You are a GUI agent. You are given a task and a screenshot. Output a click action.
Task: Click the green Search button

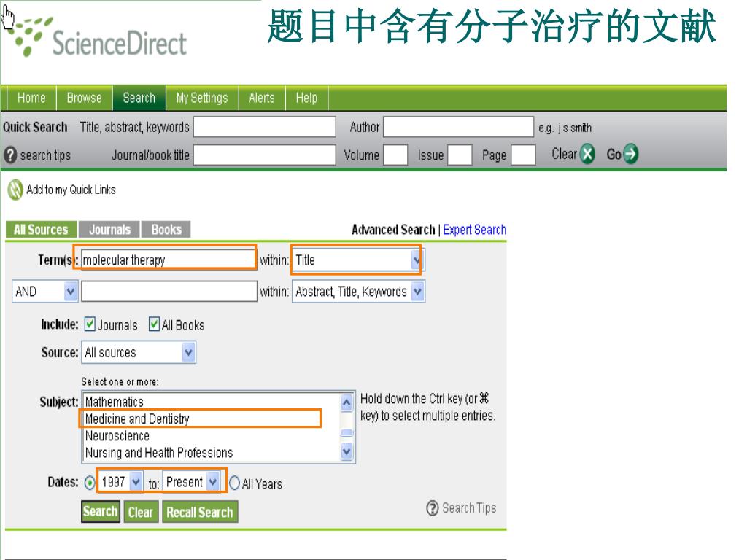(x=100, y=511)
